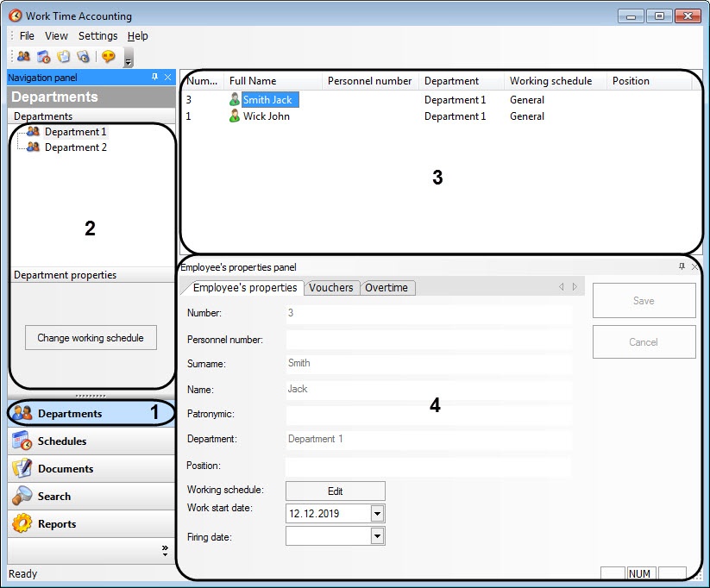Screen dimensions: 710x588
Task: Expand the Work start date dropdown
Action: click(377, 514)
